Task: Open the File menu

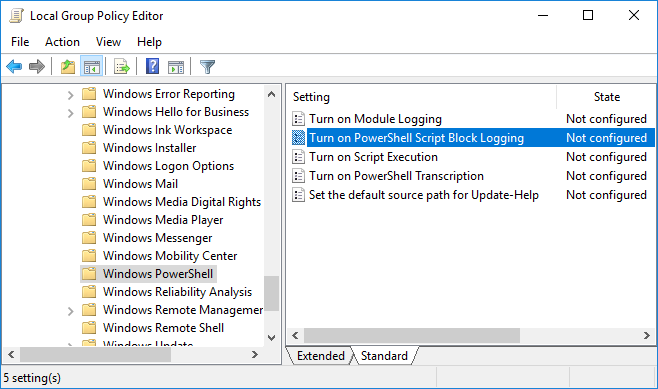Action: pyautogui.click(x=20, y=42)
